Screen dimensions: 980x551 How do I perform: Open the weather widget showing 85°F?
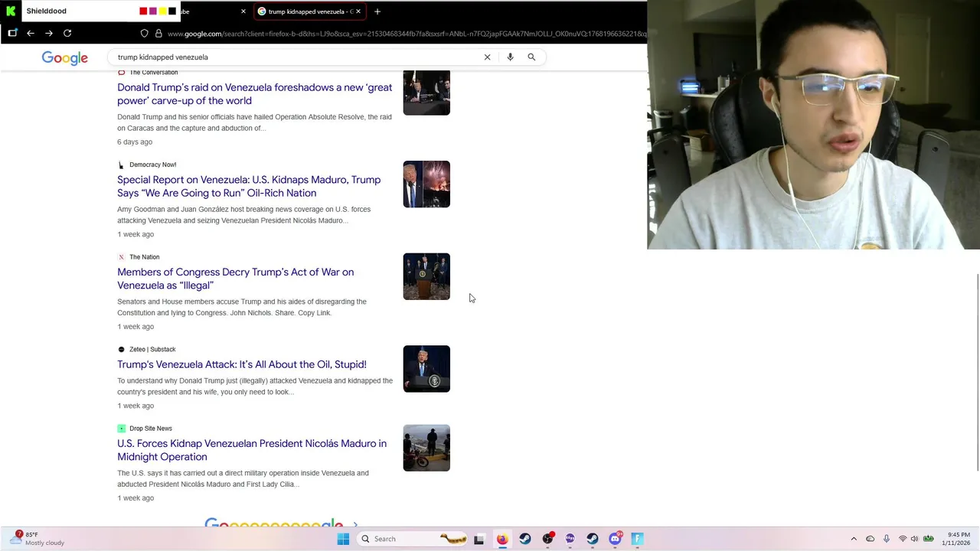pyautogui.click(x=38, y=539)
